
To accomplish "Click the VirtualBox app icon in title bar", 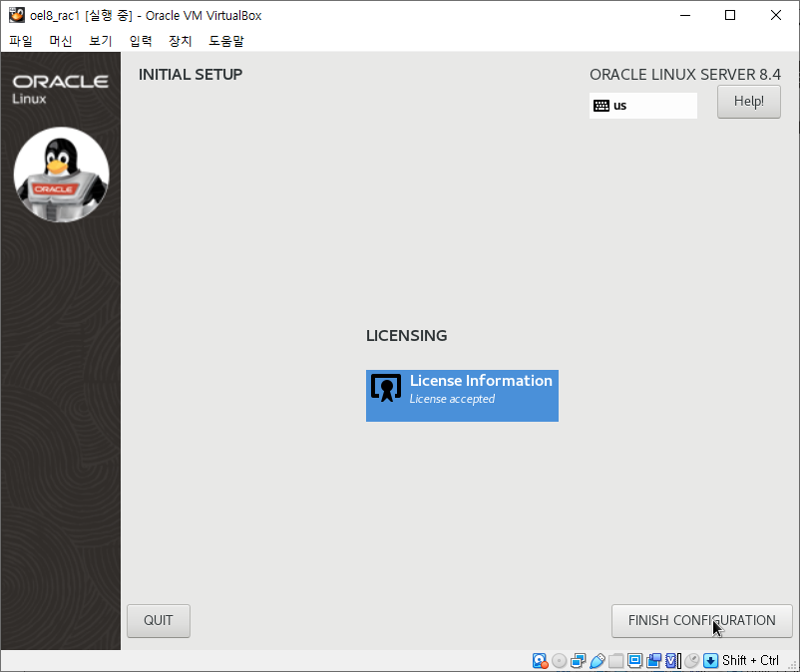I will 17,15.
